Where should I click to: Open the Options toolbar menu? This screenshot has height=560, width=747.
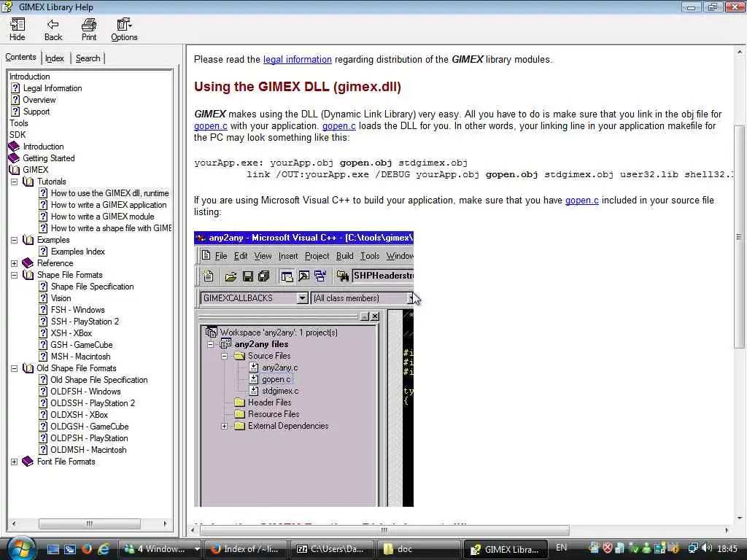pyautogui.click(x=124, y=29)
